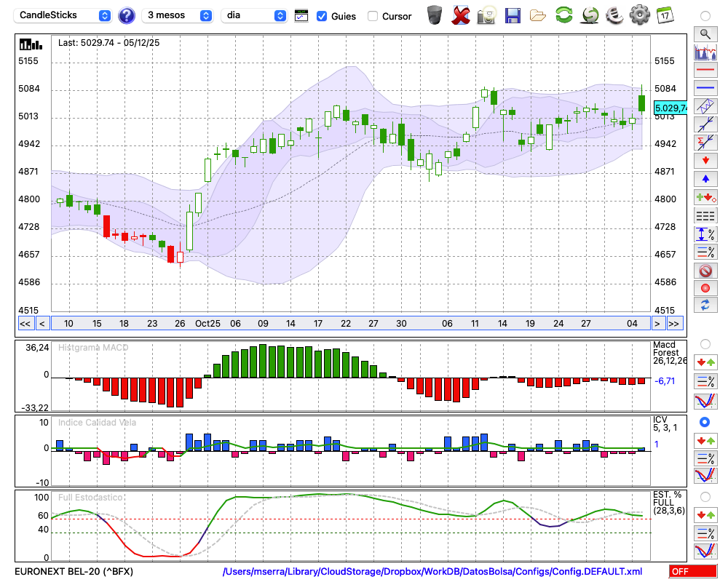Open the dia interval dropdown
The width and height of the screenshot is (728, 582).
tap(254, 15)
